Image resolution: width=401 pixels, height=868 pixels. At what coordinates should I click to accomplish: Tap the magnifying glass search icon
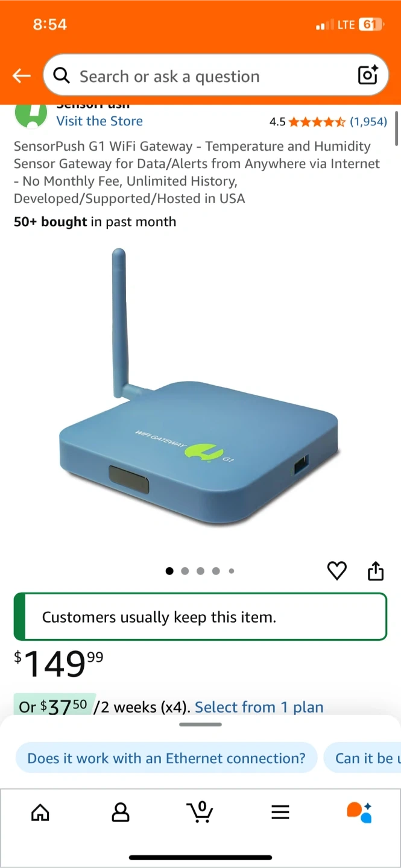pos(62,75)
